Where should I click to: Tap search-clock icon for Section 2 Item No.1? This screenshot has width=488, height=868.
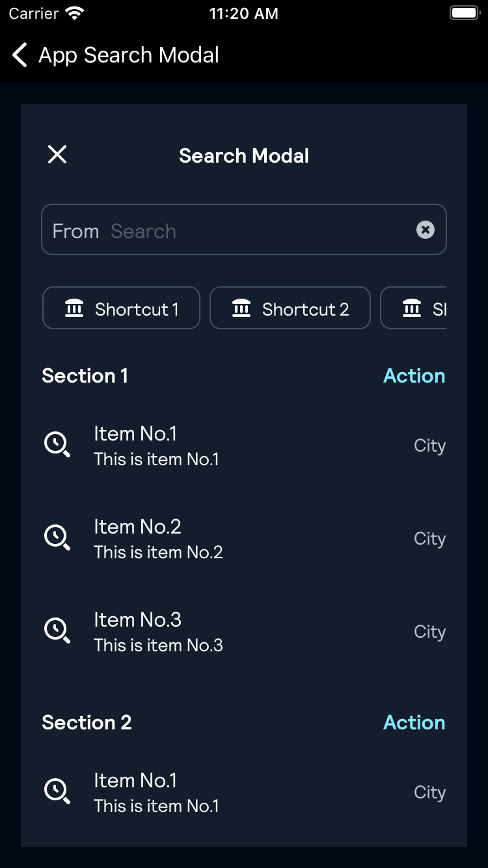57,792
